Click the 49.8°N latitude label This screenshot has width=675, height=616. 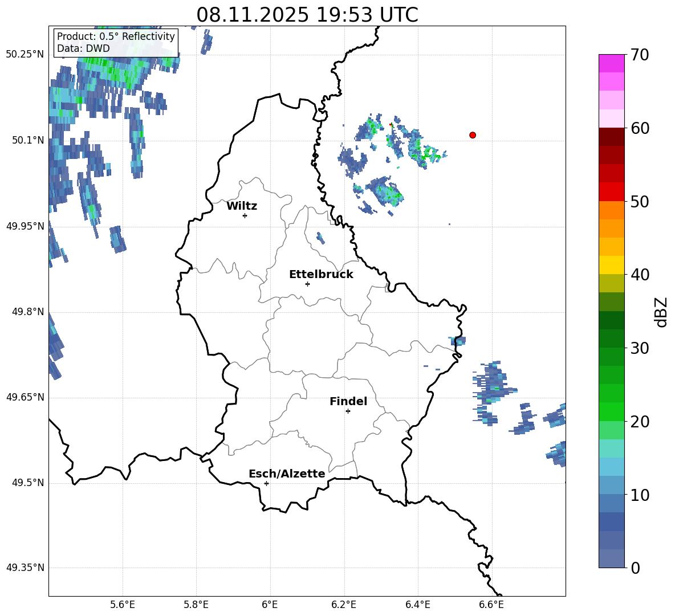click(x=28, y=312)
